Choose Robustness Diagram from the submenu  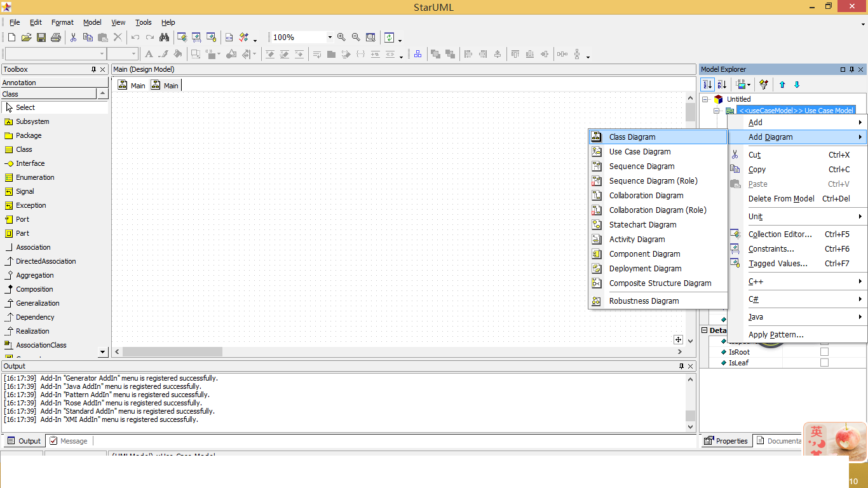(x=658, y=301)
